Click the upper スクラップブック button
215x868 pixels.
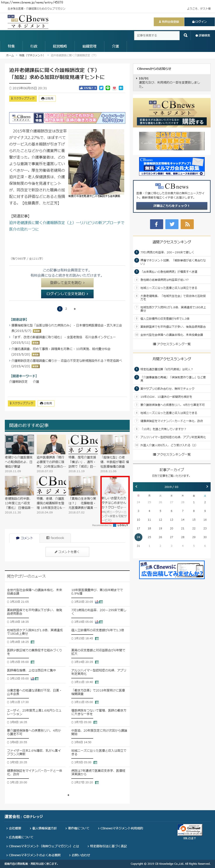[23, 98]
